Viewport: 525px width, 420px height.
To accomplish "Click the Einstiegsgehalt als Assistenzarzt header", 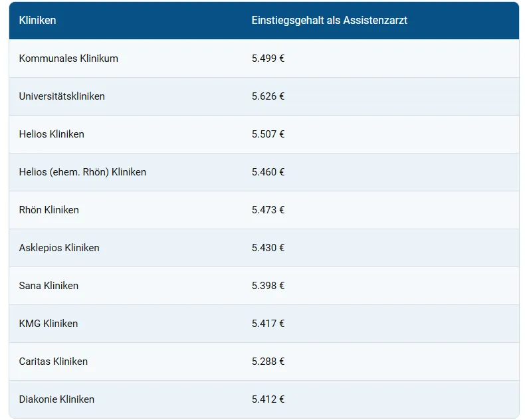I will tap(329, 21).
